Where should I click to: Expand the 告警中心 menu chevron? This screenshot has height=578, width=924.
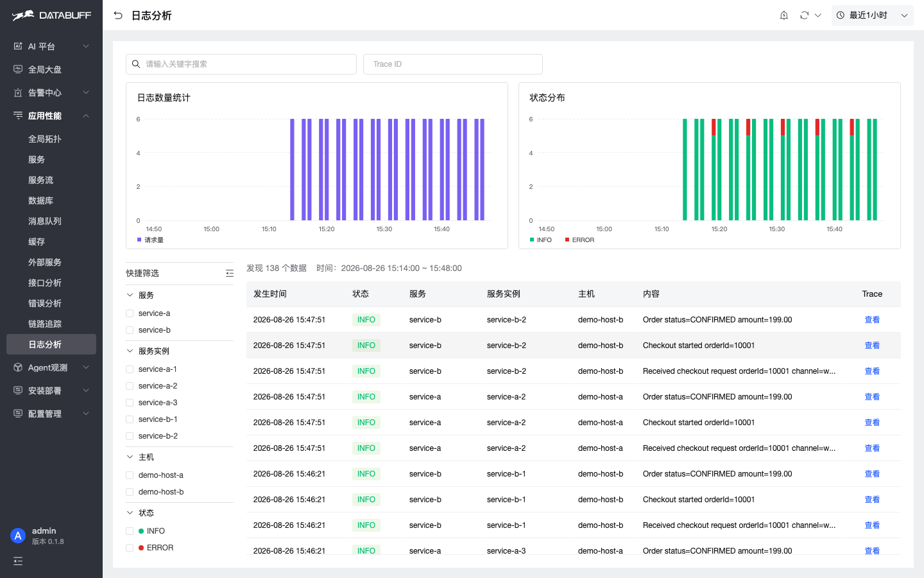click(86, 92)
